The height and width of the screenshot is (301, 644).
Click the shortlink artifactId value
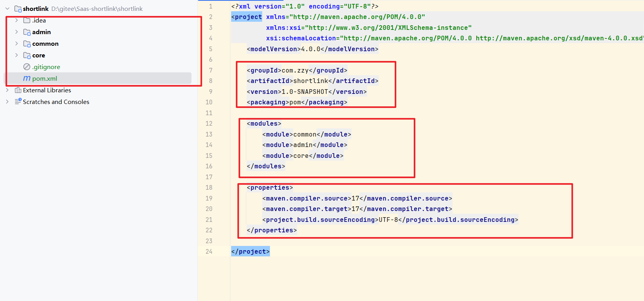pos(311,81)
